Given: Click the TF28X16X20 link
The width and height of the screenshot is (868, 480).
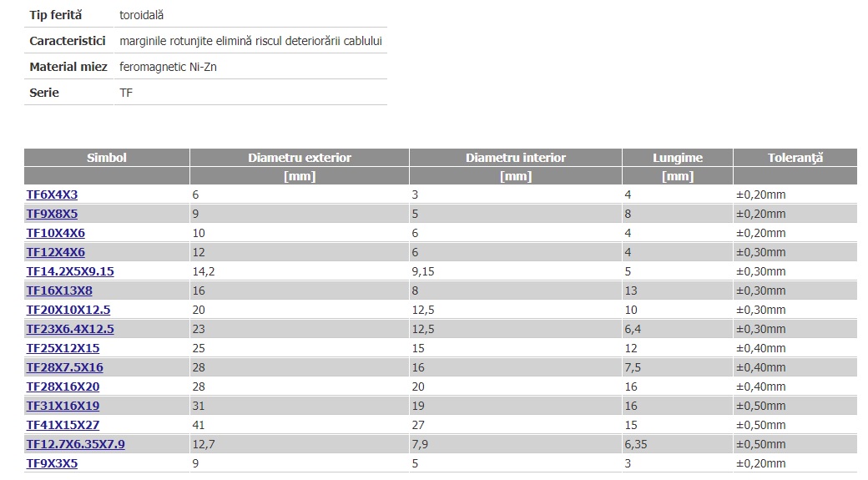Looking at the screenshot, I should (x=63, y=387).
